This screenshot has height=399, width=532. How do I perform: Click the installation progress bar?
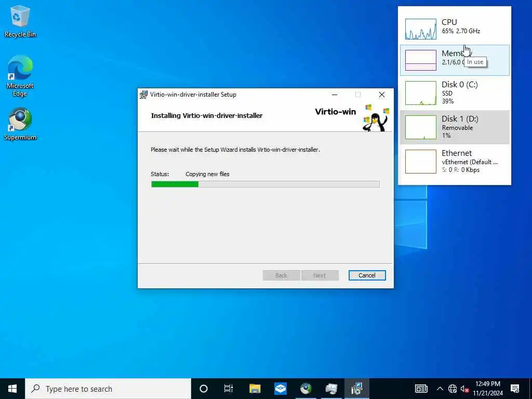[265, 184]
